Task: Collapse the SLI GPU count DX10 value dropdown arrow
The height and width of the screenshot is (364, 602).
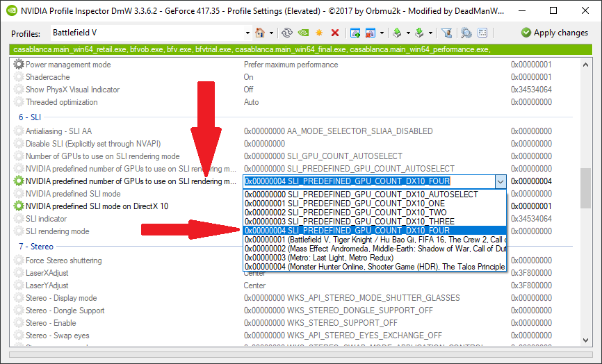Action: [500, 181]
